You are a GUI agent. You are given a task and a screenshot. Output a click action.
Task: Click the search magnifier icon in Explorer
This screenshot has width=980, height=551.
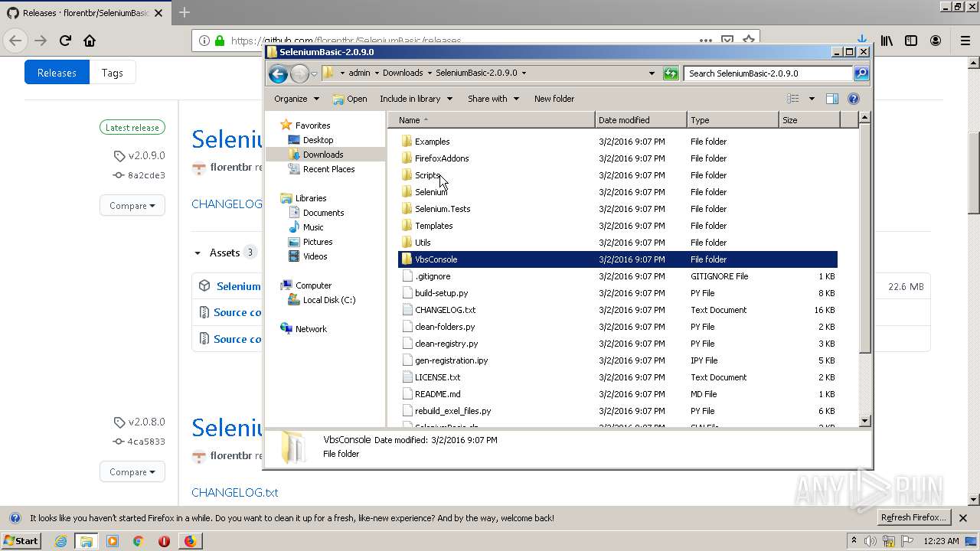click(861, 73)
